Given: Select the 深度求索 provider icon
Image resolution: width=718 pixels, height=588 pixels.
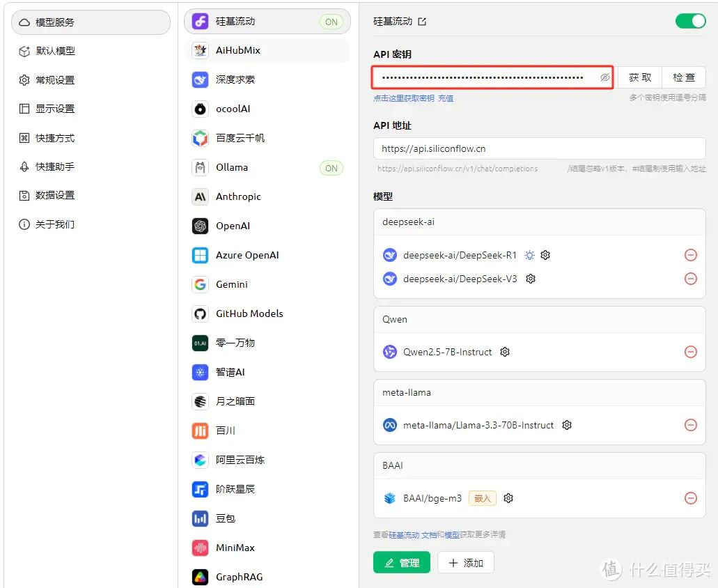Looking at the screenshot, I should tap(200, 79).
